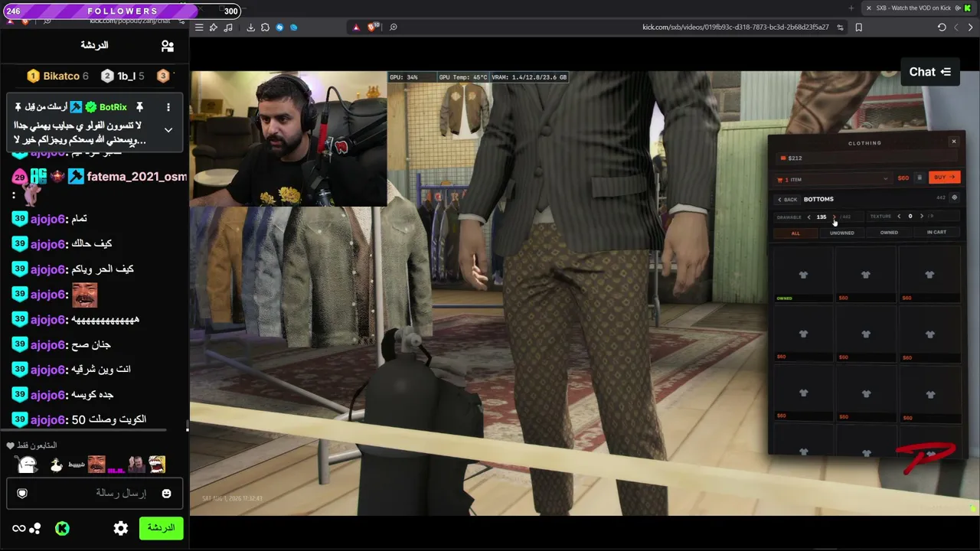Click the chat message input field
This screenshot has width=980, height=551.
click(94, 494)
